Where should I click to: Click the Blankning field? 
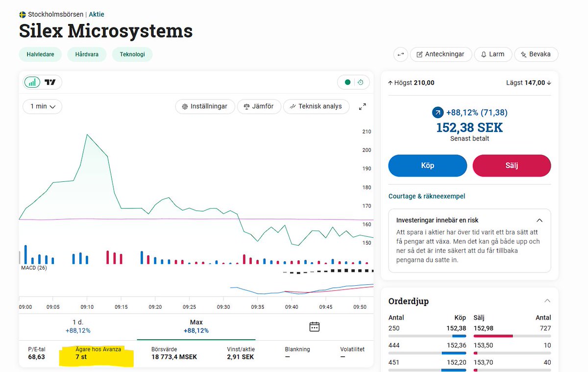click(x=297, y=353)
